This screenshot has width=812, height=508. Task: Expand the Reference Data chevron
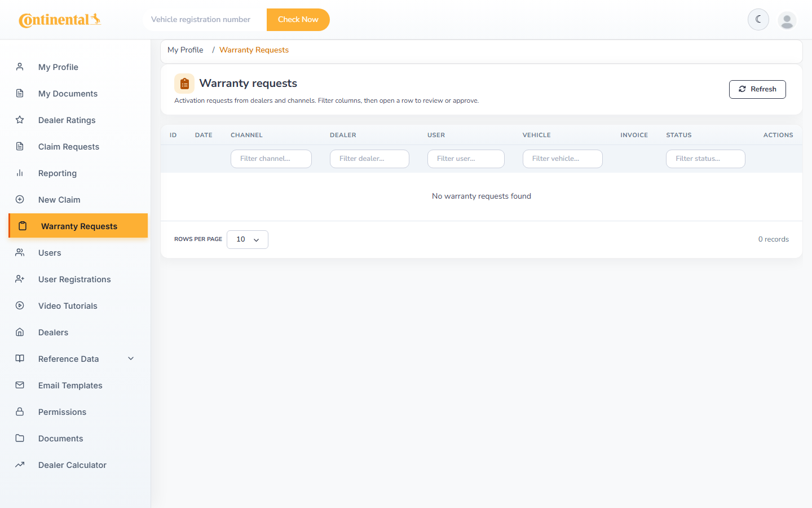click(131, 358)
